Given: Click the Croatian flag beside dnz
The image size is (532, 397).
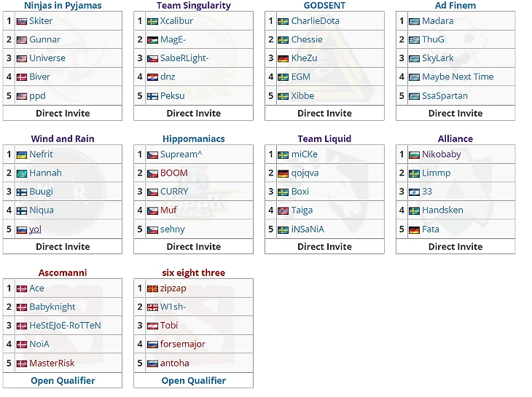Looking at the screenshot, I should click(152, 77).
